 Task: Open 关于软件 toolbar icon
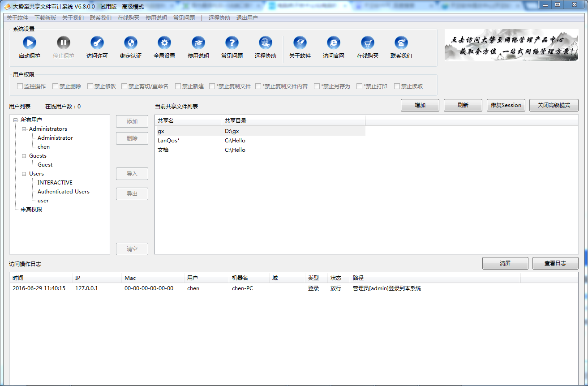(300, 43)
